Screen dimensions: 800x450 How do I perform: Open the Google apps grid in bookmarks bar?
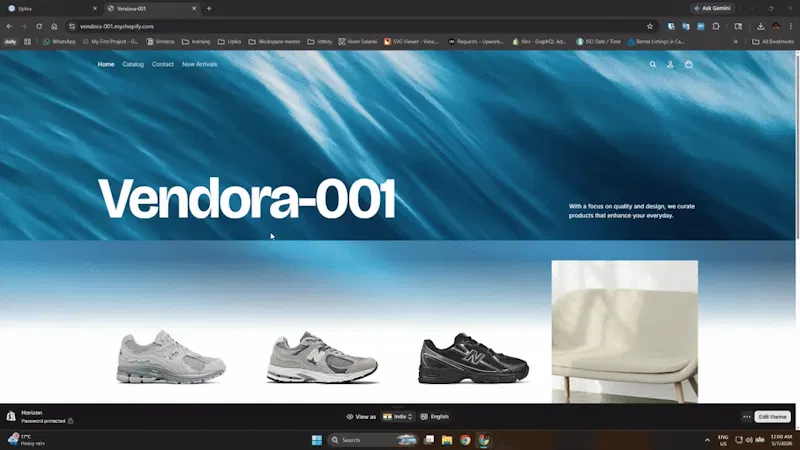click(x=28, y=42)
